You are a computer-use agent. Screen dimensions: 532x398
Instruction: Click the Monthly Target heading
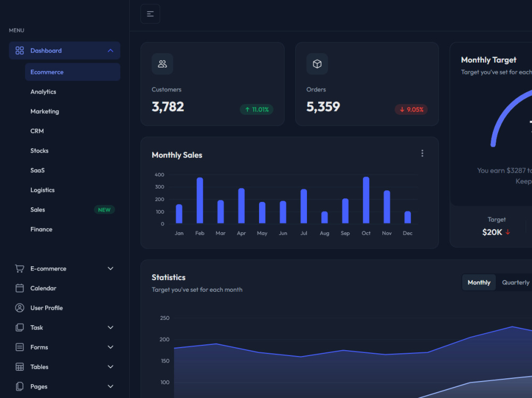click(x=488, y=60)
